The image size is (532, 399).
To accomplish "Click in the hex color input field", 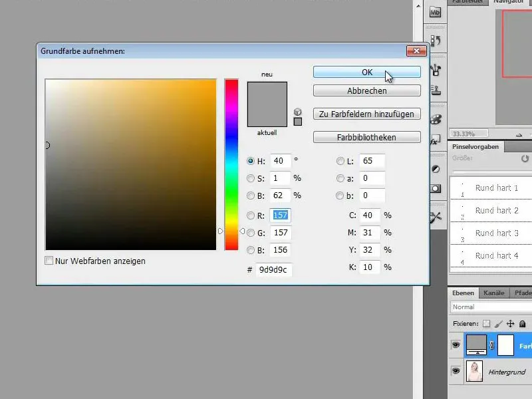I will 273,270.
